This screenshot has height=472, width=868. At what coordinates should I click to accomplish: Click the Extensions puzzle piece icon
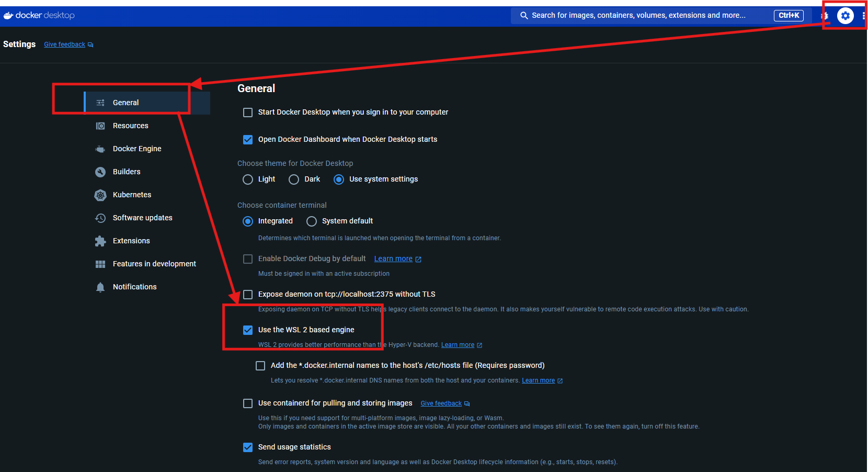click(x=100, y=241)
